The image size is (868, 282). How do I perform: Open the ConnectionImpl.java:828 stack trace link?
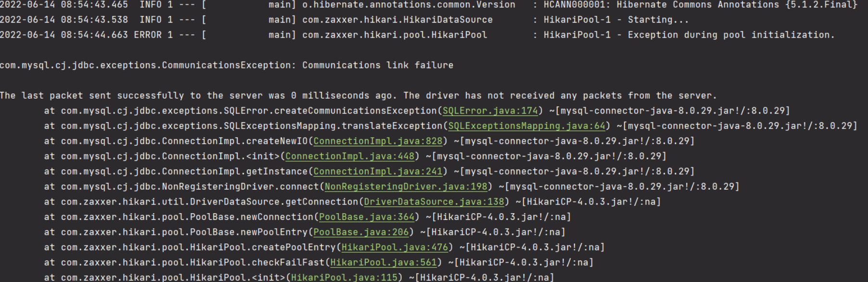[378, 141]
